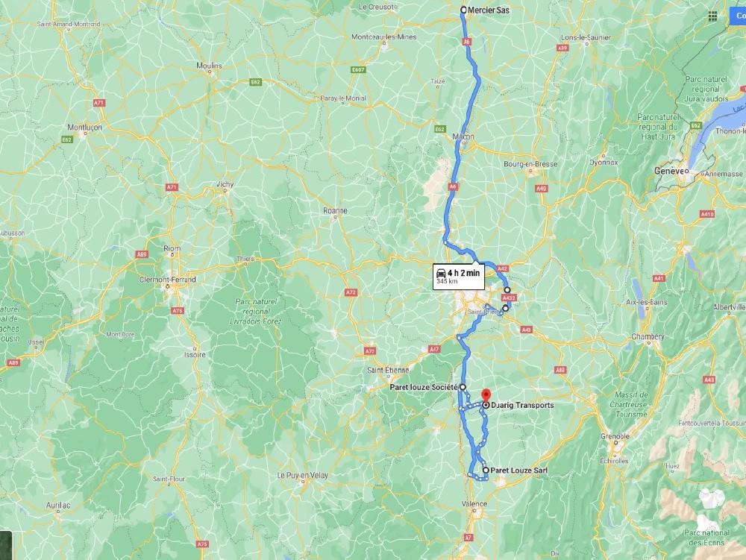This screenshot has height=560, width=746.
Task: Click the Valence city label
Action: tap(474, 504)
